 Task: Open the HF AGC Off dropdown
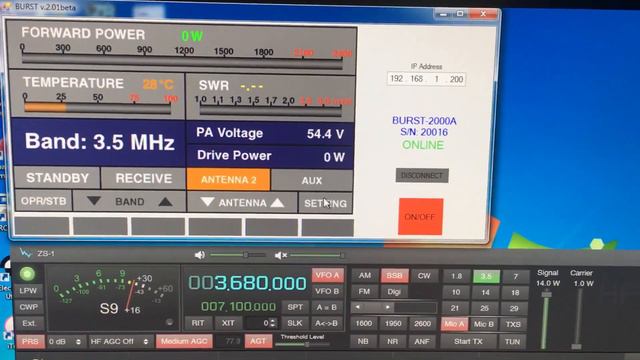point(119,341)
